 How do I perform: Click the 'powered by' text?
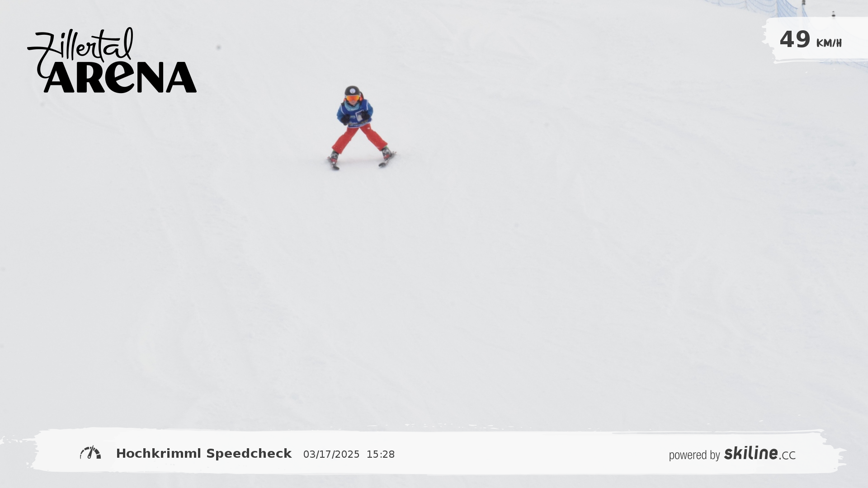coord(694,455)
